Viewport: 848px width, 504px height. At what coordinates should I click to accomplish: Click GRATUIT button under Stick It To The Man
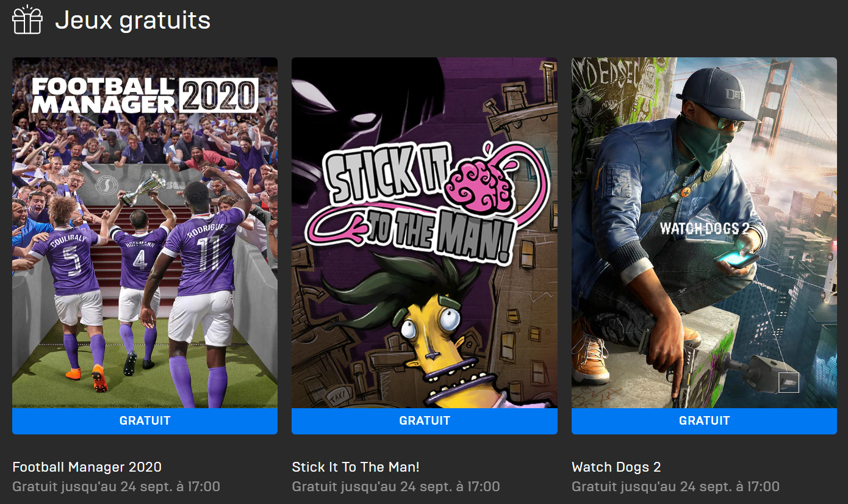click(x=424, y=421)
